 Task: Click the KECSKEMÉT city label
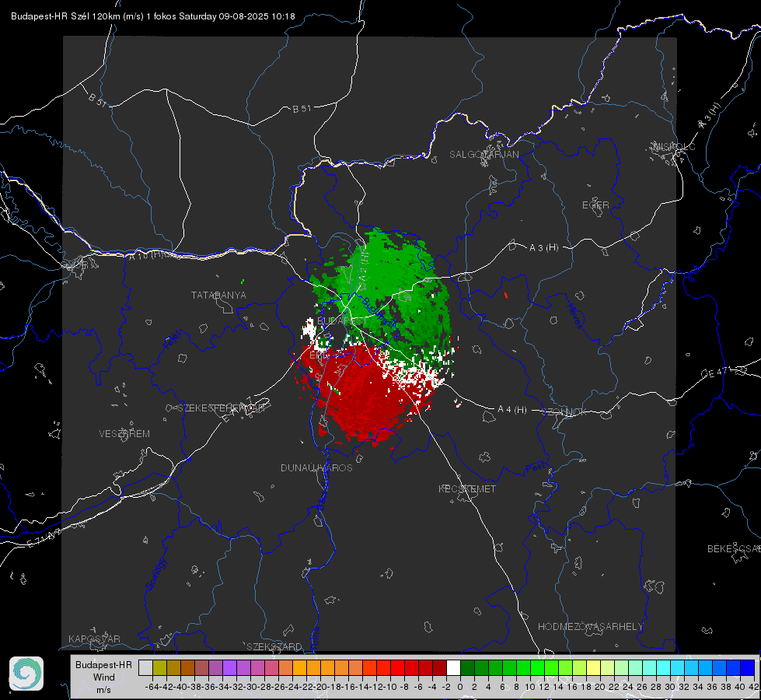pos(467,488)
